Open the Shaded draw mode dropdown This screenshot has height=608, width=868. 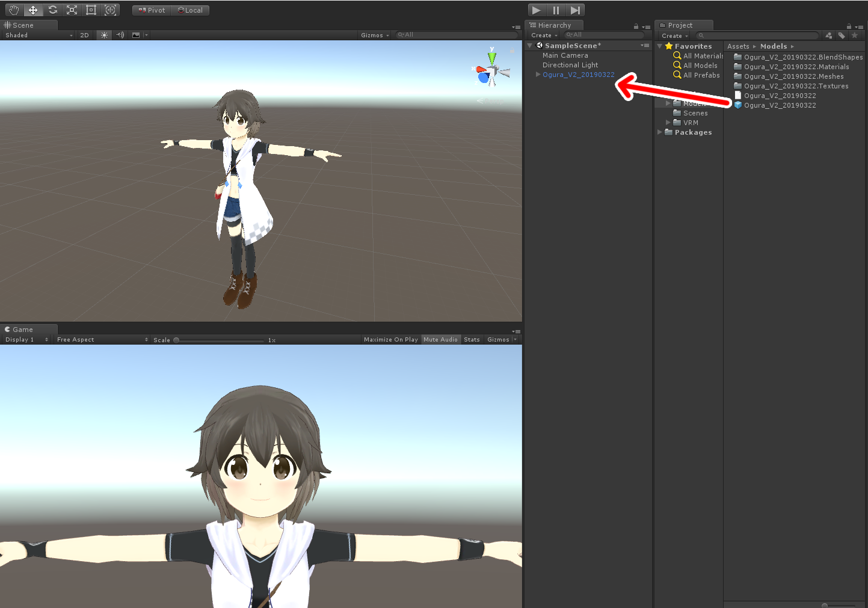(38, 35)
